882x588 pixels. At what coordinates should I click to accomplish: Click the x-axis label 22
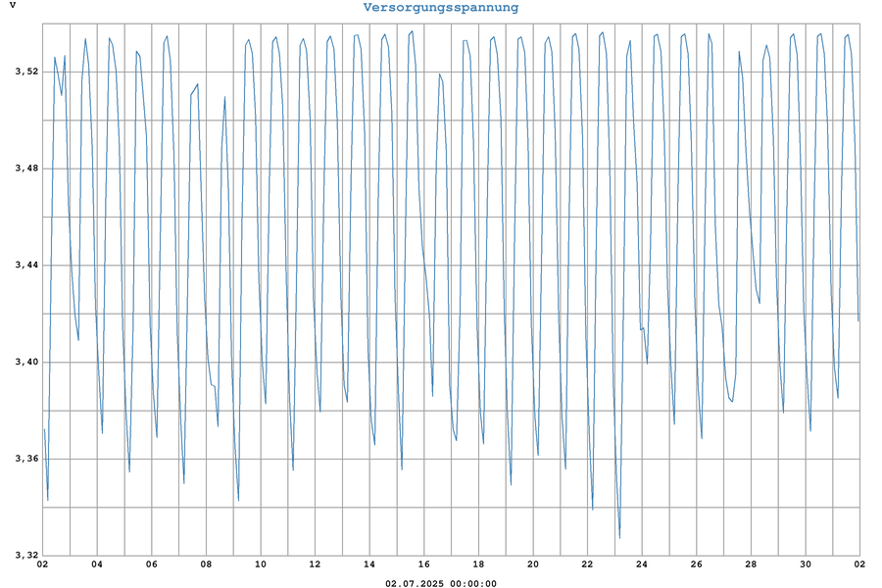click(587, 564)
